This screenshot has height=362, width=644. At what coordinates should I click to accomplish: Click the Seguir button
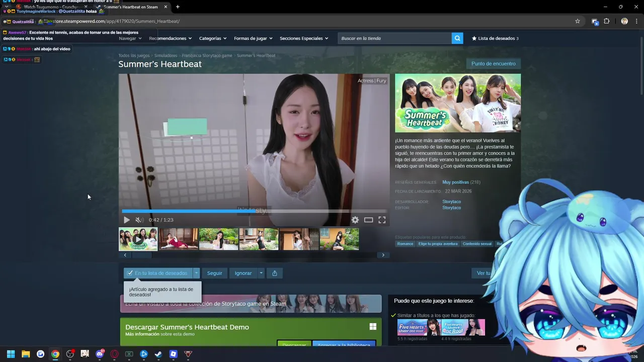point(214,273)
